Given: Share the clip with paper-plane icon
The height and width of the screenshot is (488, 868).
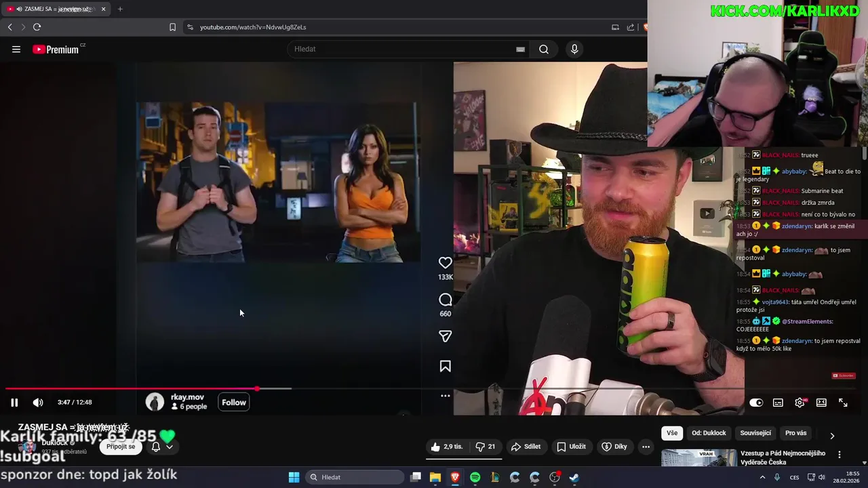Looking at the screenshot, I should pos(446,336).
